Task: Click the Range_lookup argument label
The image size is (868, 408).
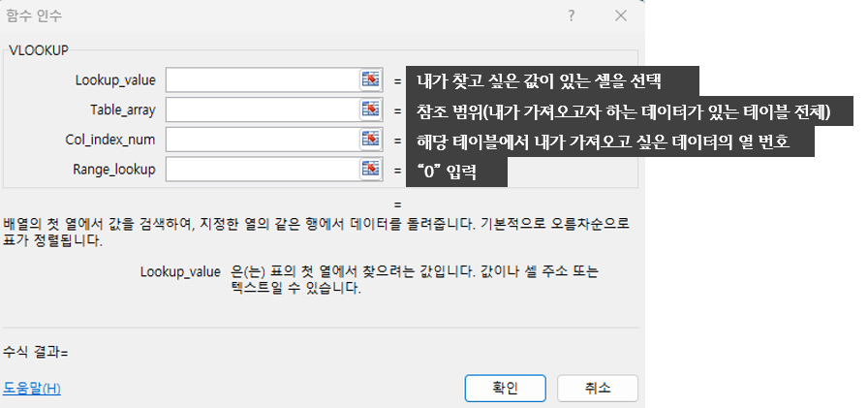Action: coord(114,170)
